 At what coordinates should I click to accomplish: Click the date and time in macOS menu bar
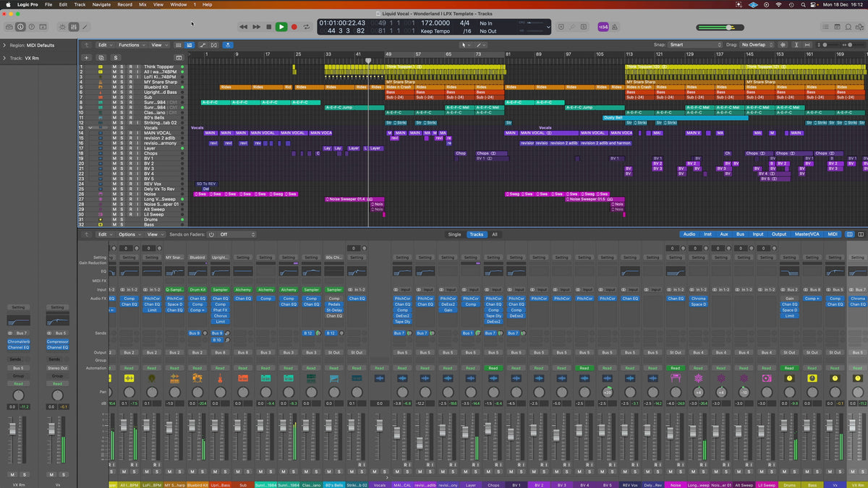click(x=843, y=4)
